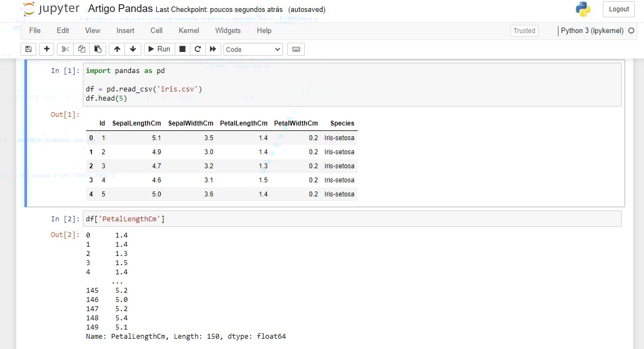Click the Logout button

click(x=619, y=9)
